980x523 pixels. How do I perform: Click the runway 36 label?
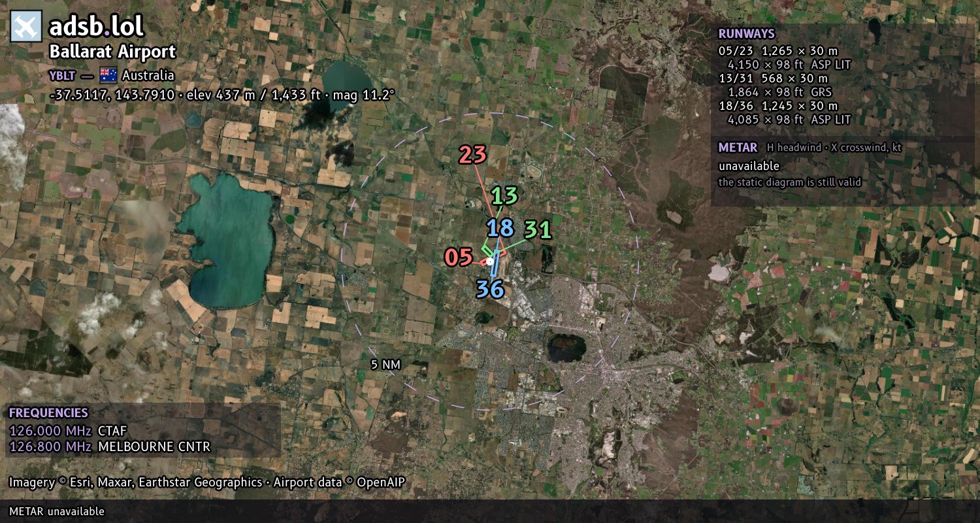click(490, 288)
